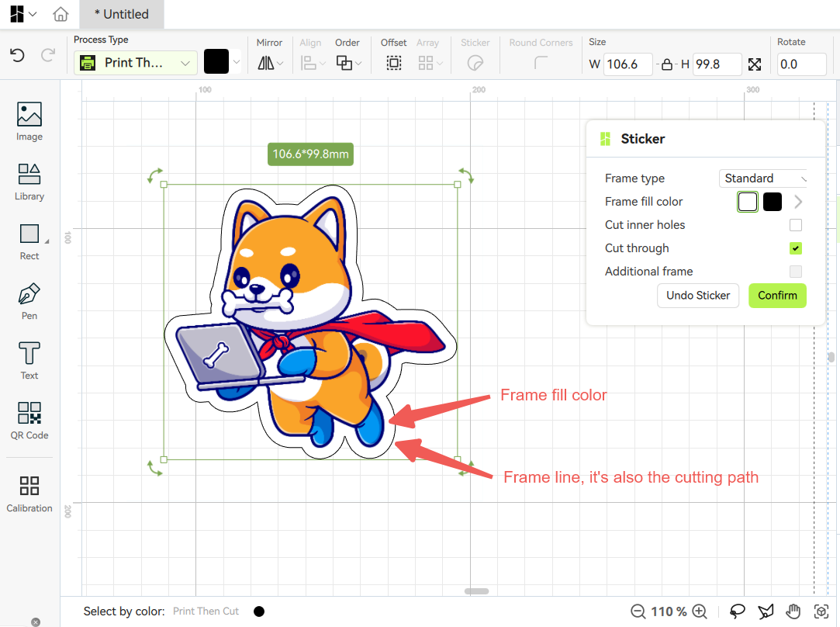The image size is (840, 627).
Task: Click the Round Corners icon
Action: [x=541, y=63]
